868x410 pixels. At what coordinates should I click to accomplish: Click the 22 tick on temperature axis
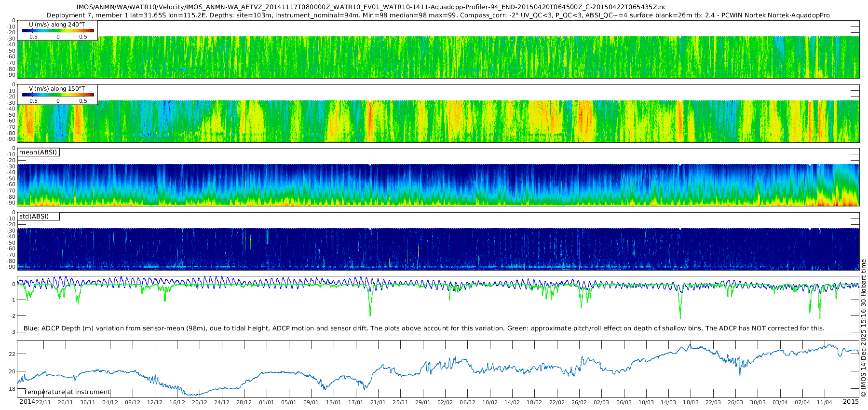pyautogui.click(x=12, y=354)
